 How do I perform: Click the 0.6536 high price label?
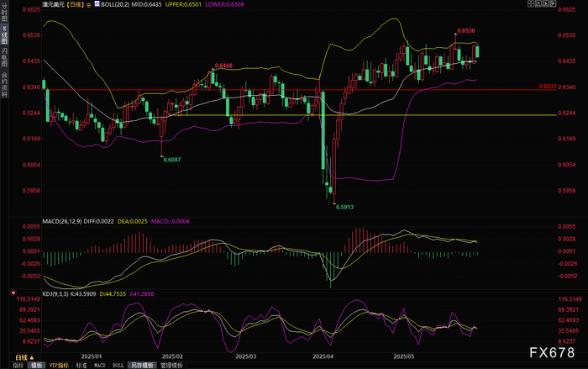pos(466,31)
